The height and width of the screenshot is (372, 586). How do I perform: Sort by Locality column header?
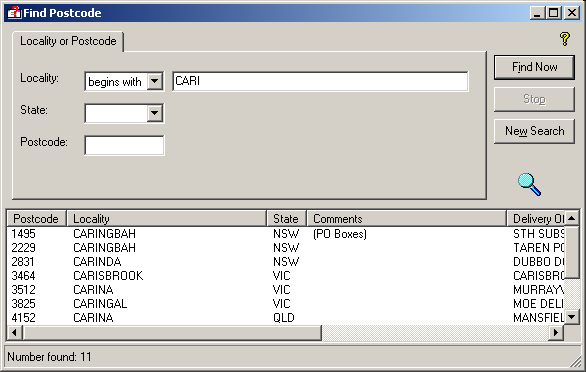(166, 219)
